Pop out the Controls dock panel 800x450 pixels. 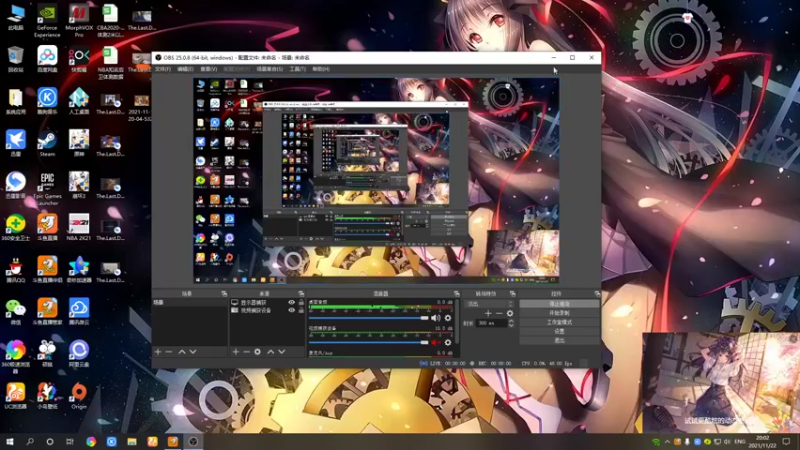(x=597, y=293)
